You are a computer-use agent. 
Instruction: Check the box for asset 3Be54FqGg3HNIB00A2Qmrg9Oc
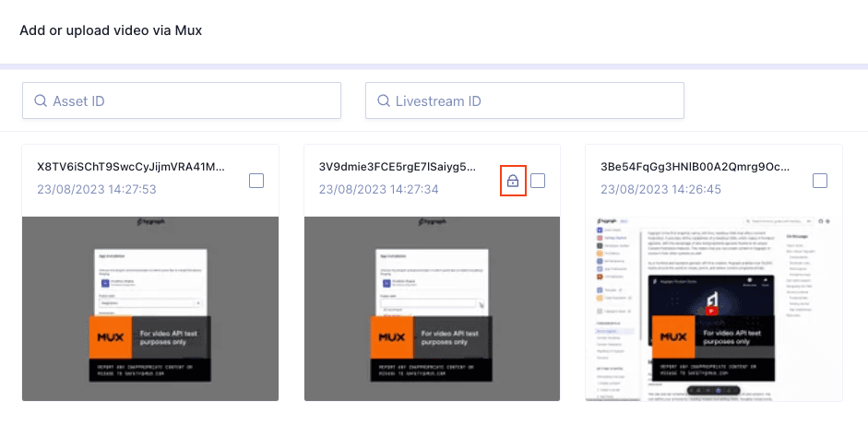(820, 181)
